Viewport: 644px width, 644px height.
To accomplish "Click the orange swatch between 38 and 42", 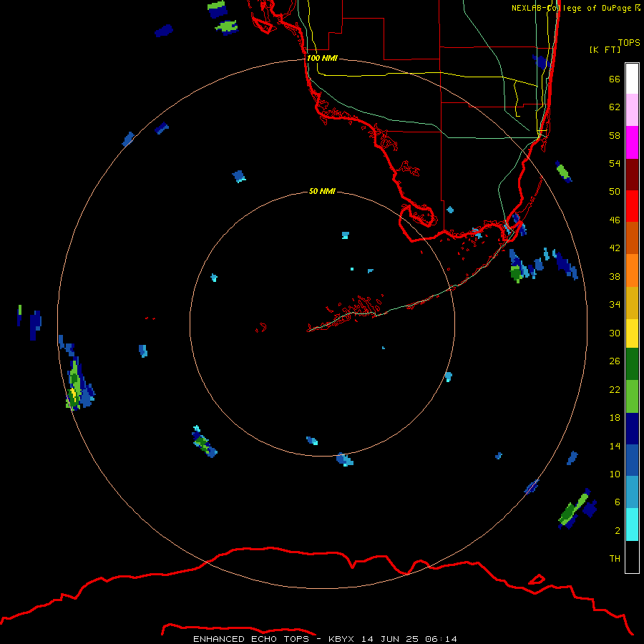I will pos(632,270).
